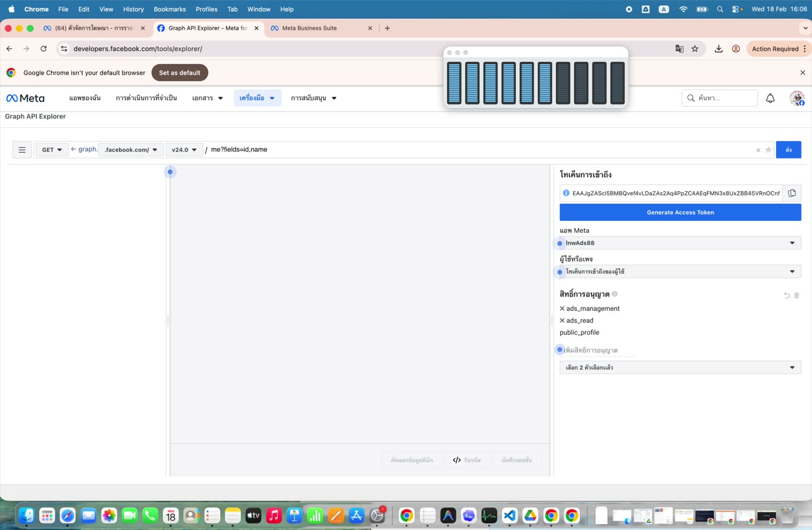
Task: Switch to the Meta Business Suite tab
Action: [x=321, y=28]
